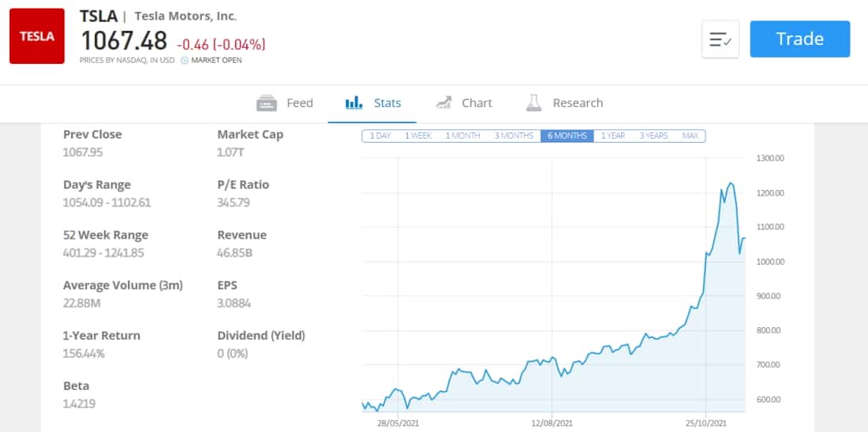Image resolution: width=868 pixels, height=432 pixels.
Task: Select the 1 MONTH chart range
Action: click(462, 136)
